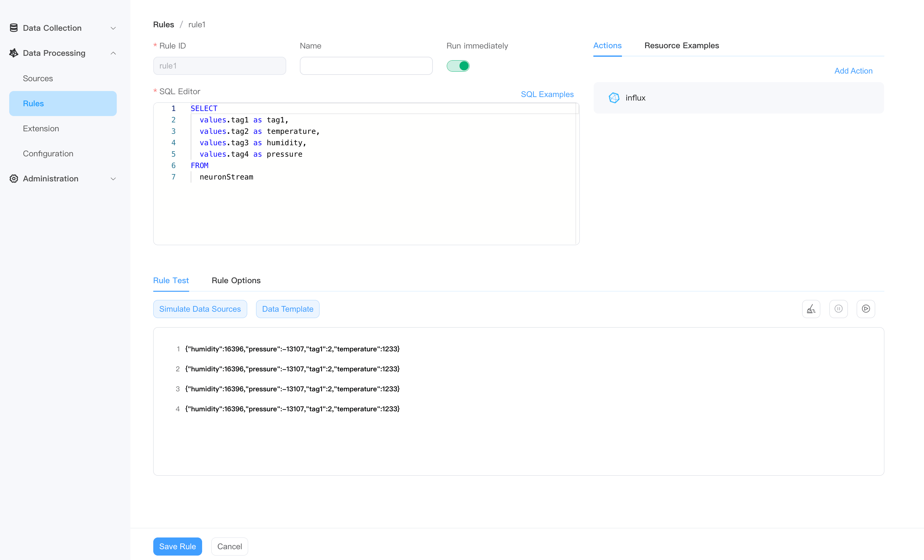
Task: Pause the rule test
Action: click(x=838, y=309)
